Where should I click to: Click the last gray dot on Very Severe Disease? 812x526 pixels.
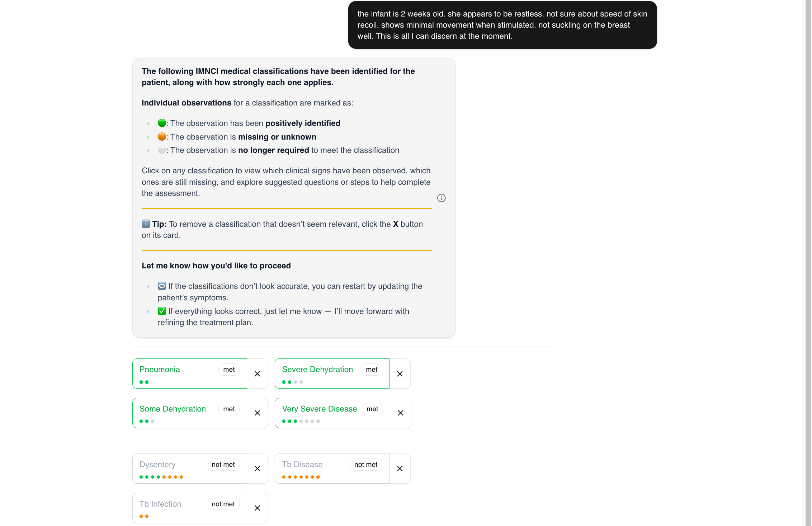point(318,421)
